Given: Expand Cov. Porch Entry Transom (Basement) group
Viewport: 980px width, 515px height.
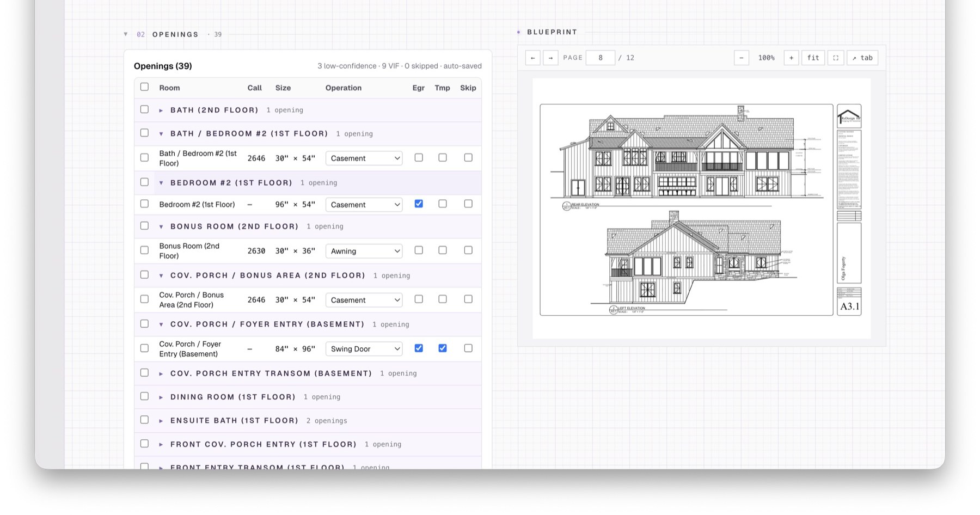Looking at the screenshot, I should (161, 373).
